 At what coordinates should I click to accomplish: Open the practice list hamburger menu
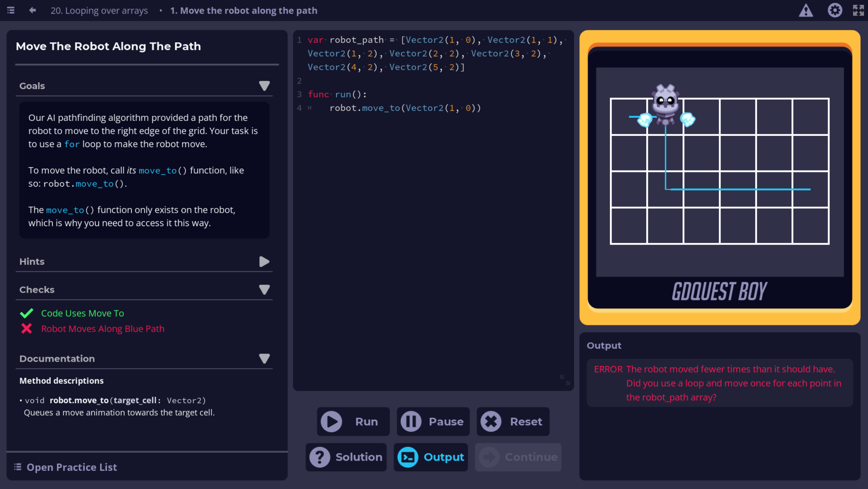[11, 10]
